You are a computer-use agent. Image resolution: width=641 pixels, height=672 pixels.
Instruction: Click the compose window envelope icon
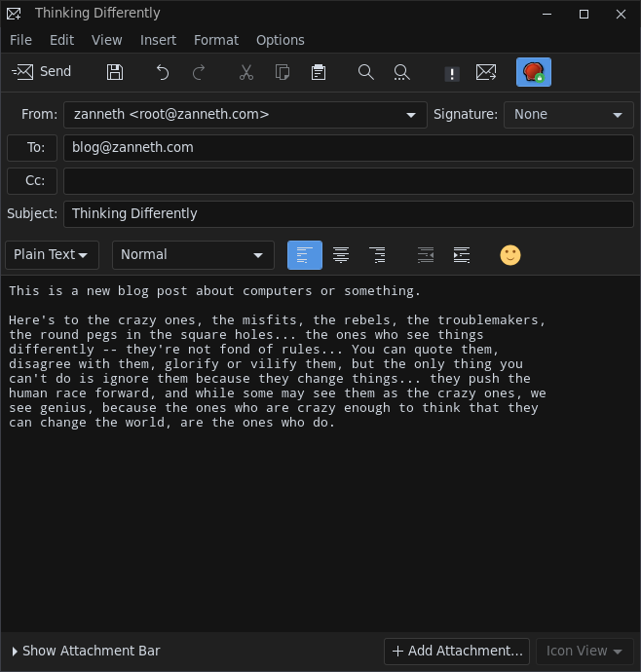(x=14, y=14)
